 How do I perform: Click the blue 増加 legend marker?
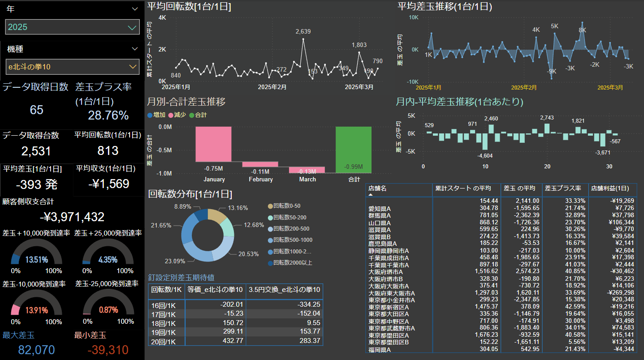pos(150,115)
